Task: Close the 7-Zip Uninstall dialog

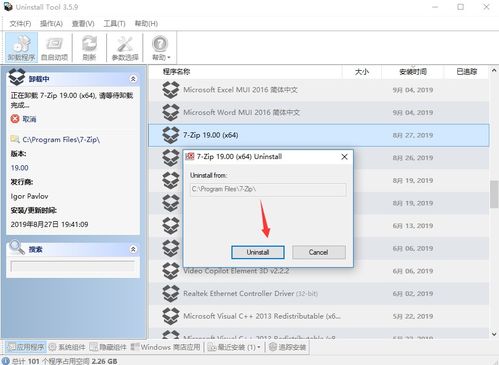Action: point(344,157)
